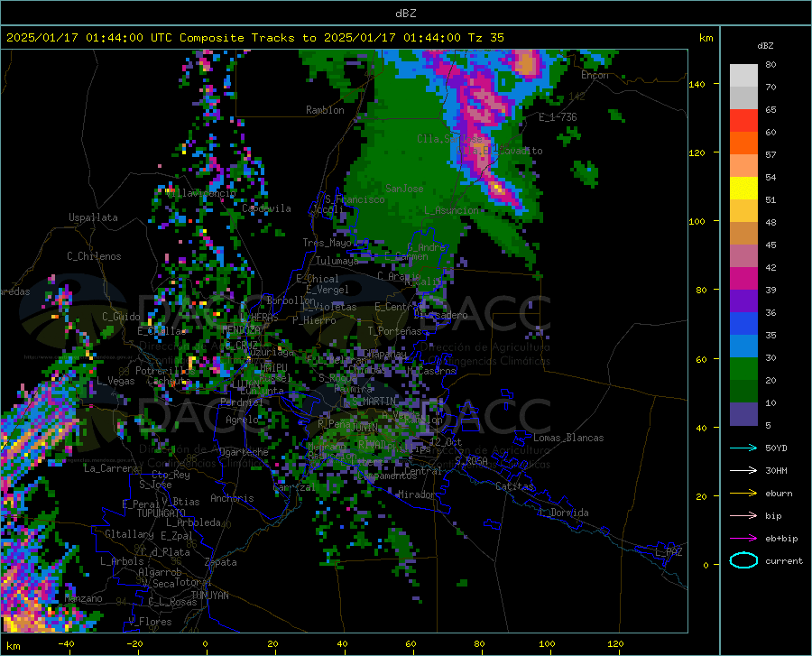Click the E_1-736 map label
Screen dimensions: 812x656
click(558, 117)
